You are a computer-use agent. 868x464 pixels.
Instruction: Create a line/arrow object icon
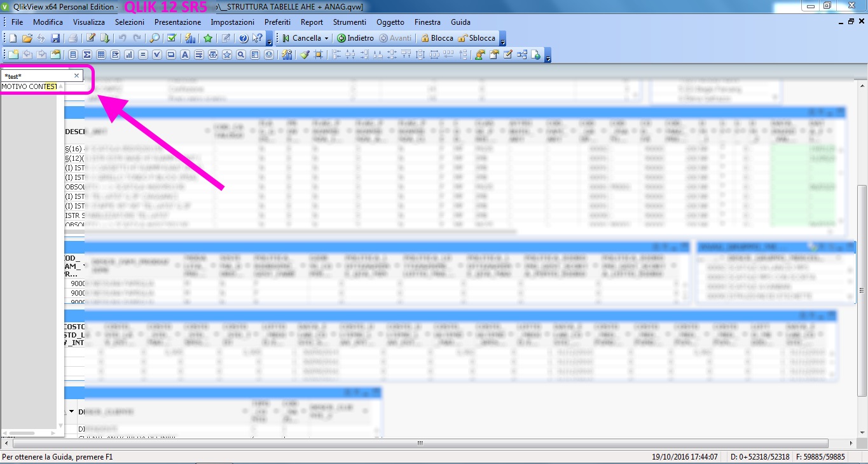click(x=199, y=55)
